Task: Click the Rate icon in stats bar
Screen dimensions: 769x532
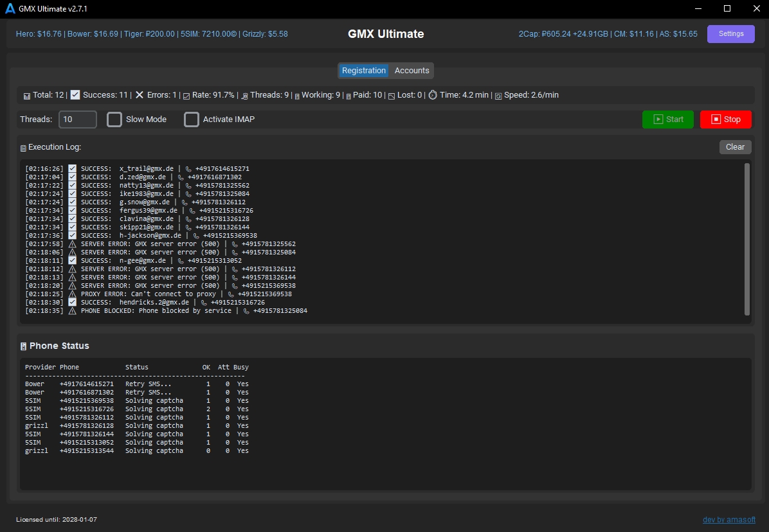Action: (x=186, y=96)
